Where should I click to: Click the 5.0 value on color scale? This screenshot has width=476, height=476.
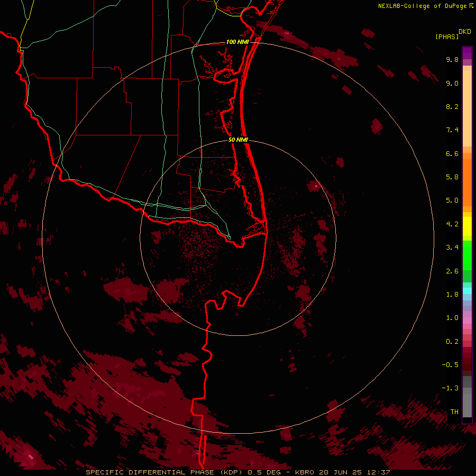[452, 200]
